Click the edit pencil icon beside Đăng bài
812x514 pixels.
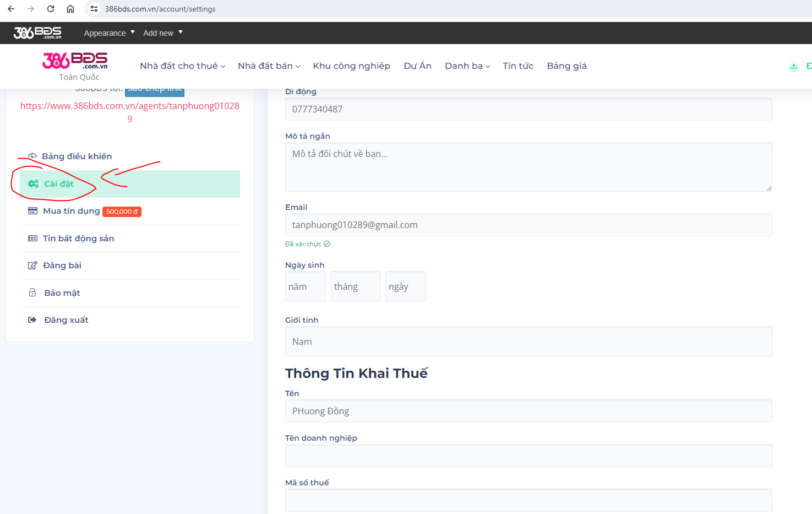coord(33,266)
